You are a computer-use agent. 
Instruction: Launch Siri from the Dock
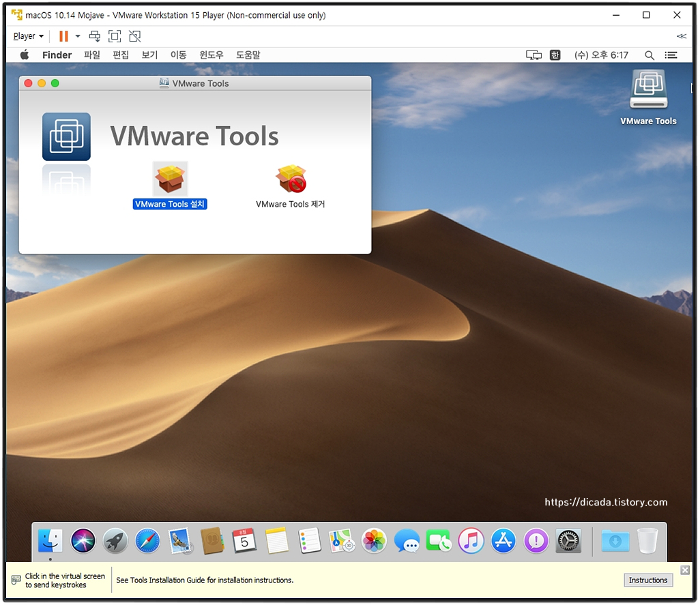pyautogui.click(x=83, y=541)
